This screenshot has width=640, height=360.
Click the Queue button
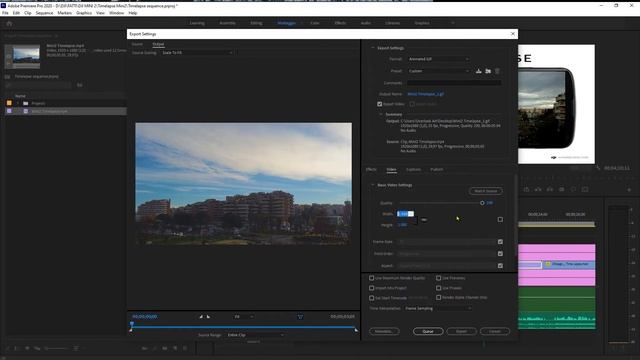pos(428,331)
